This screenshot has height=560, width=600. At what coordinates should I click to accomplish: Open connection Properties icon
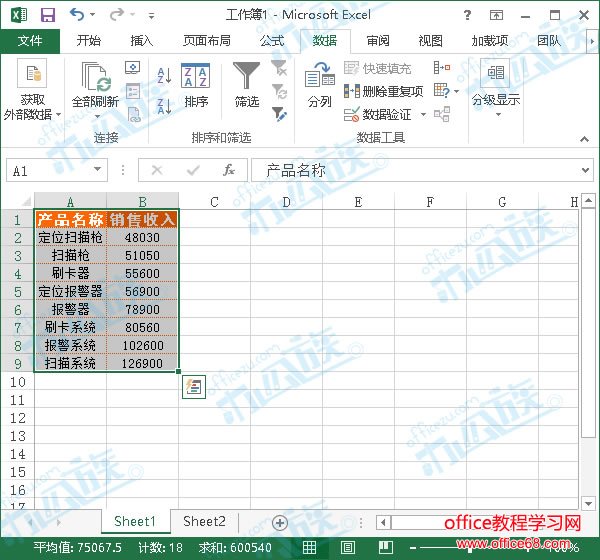(133, 91)
